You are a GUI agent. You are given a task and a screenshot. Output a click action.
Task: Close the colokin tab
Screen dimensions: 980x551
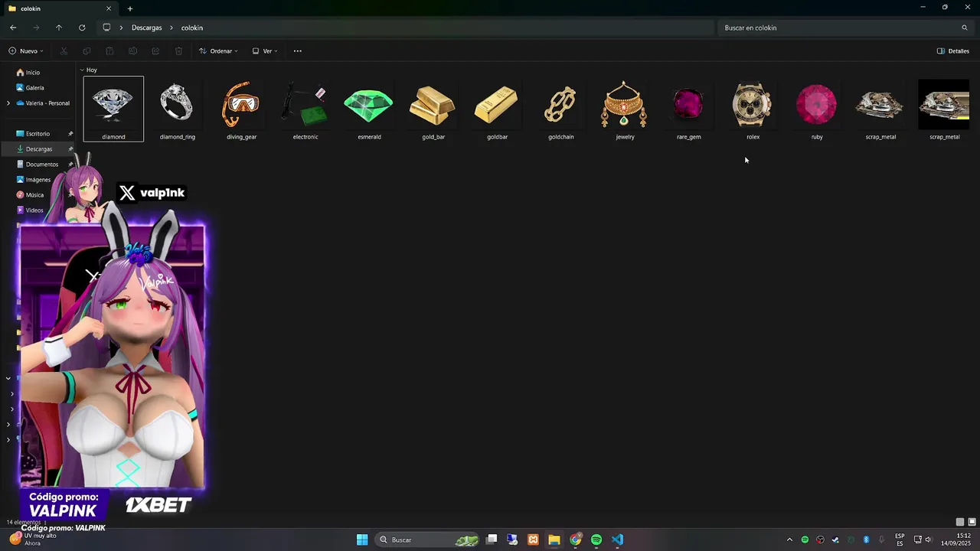click(x=108, y=8)
